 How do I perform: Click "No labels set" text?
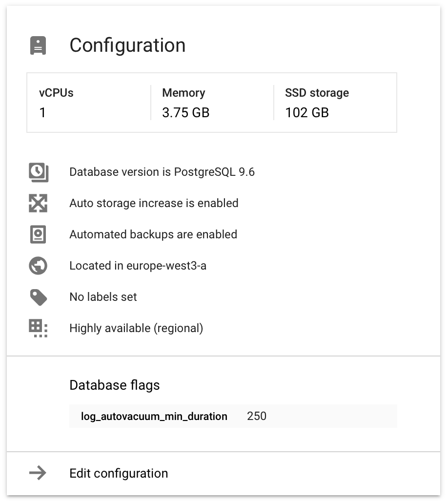coord(103,297)
